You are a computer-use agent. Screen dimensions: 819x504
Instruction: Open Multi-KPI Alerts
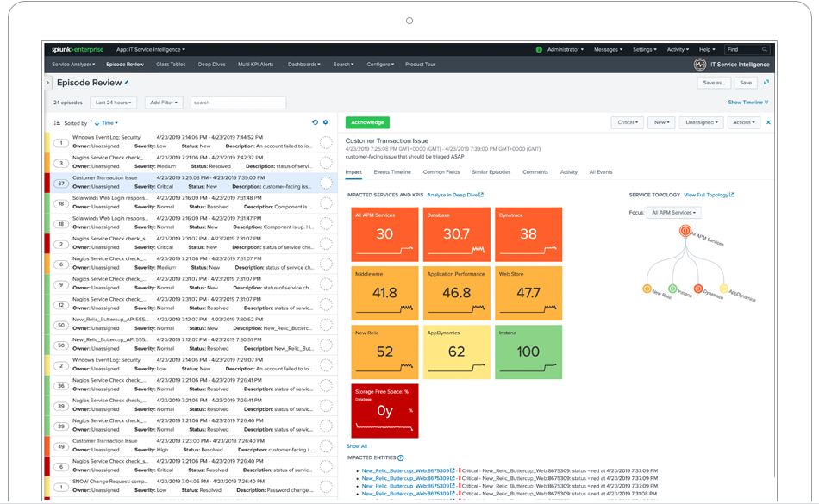255,65
